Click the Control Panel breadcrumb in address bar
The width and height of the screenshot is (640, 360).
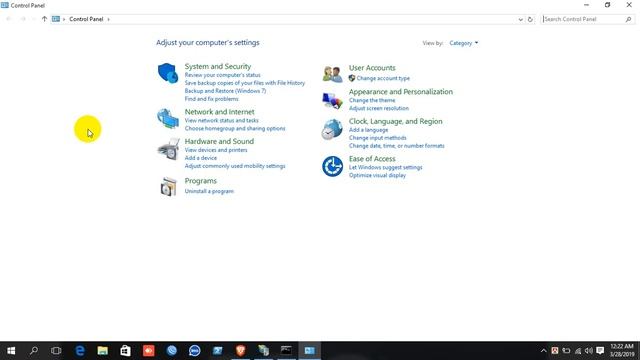tap(86, 19)
